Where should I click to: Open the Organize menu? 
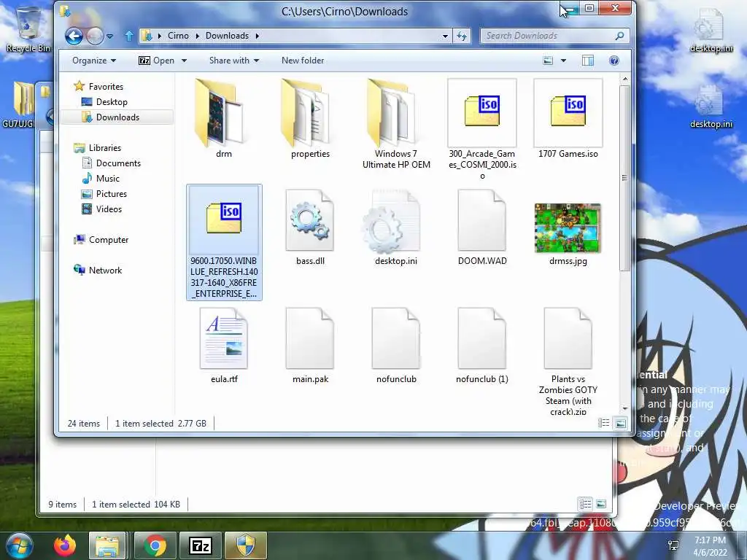[x=94, y=61]
